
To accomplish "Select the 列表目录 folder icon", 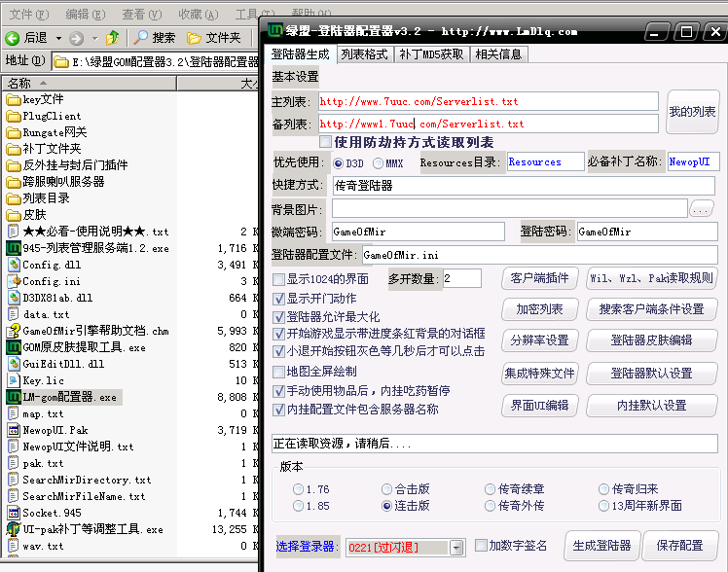I will coord(14,198).
